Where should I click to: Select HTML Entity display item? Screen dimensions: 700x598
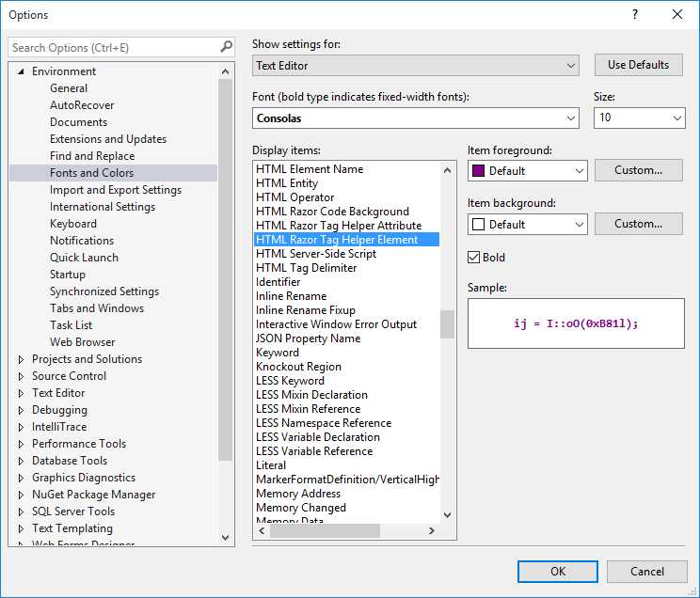(287, 183)
